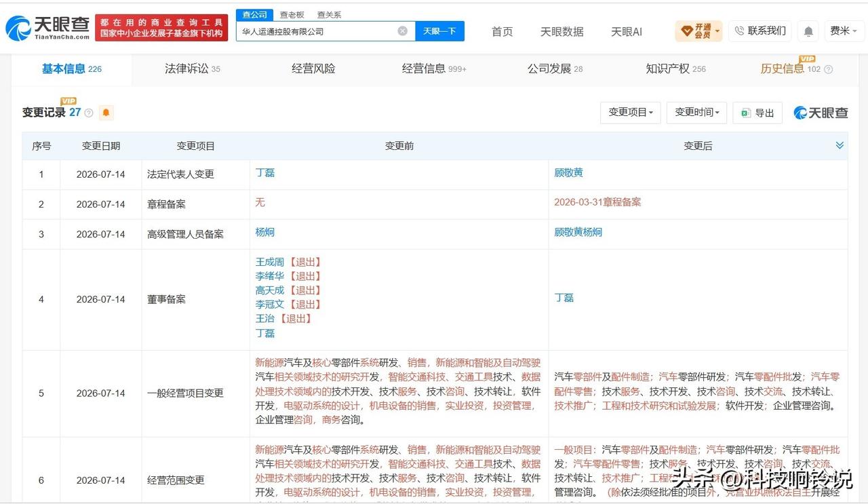Open the 变更时间 filter dropdown
The height and width of the screenshot is (504, 868).
coord(697,113)
